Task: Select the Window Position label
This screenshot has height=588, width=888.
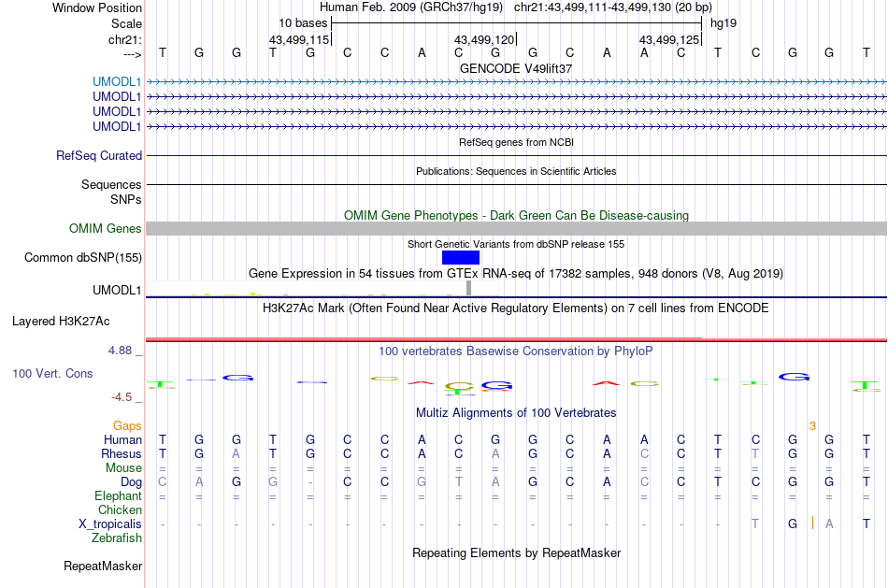Action: pyautogui.click(x=97, y=7)
